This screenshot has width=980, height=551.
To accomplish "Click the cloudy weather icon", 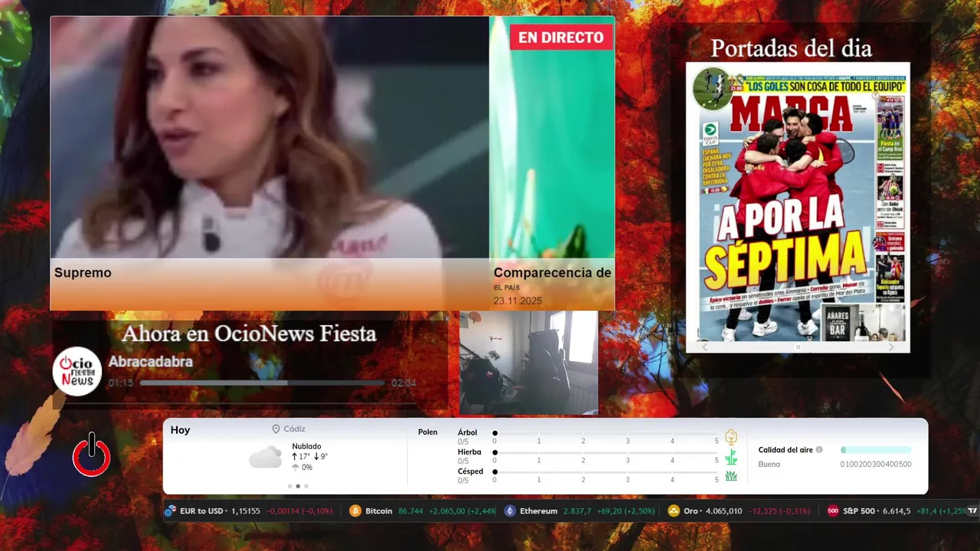I will pyautogui.click(x=265, y=458).
